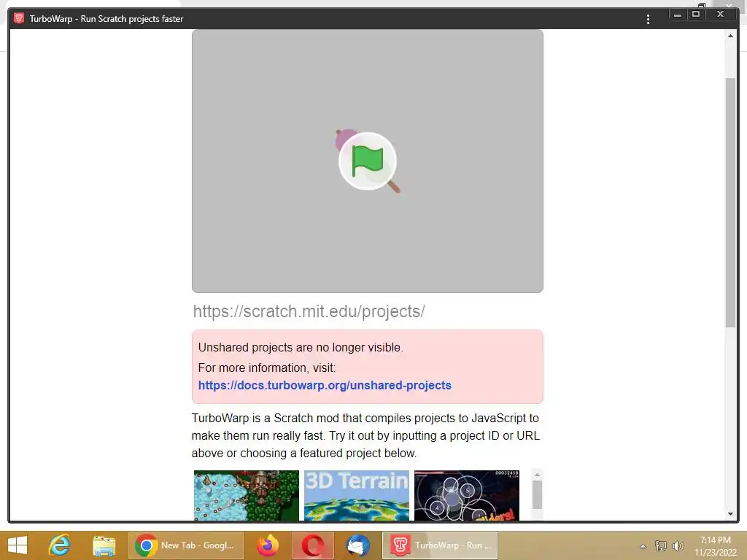Image resolution: width=747 pixels, height=560 pixels.
Task: Click the page scrollbar down arrow
Action: click(x=730, y=514)
